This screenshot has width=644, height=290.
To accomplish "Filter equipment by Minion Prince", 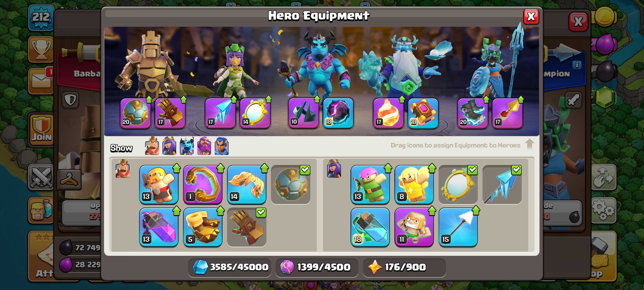I will pos(187,146).
